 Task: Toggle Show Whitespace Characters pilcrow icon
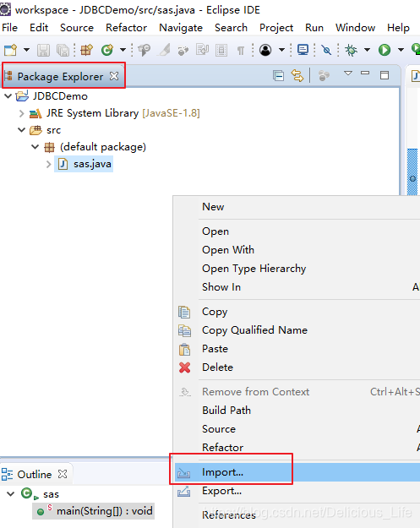click(241, 51)
